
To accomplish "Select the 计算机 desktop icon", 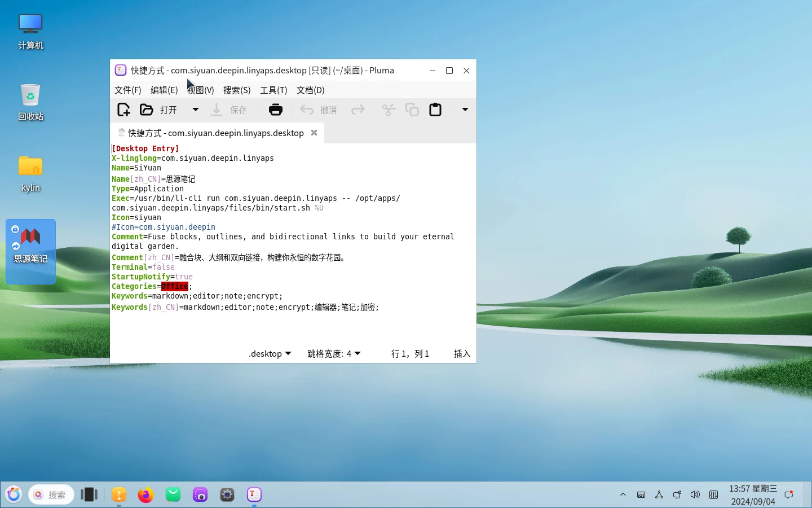I will [x=30, y=32].
